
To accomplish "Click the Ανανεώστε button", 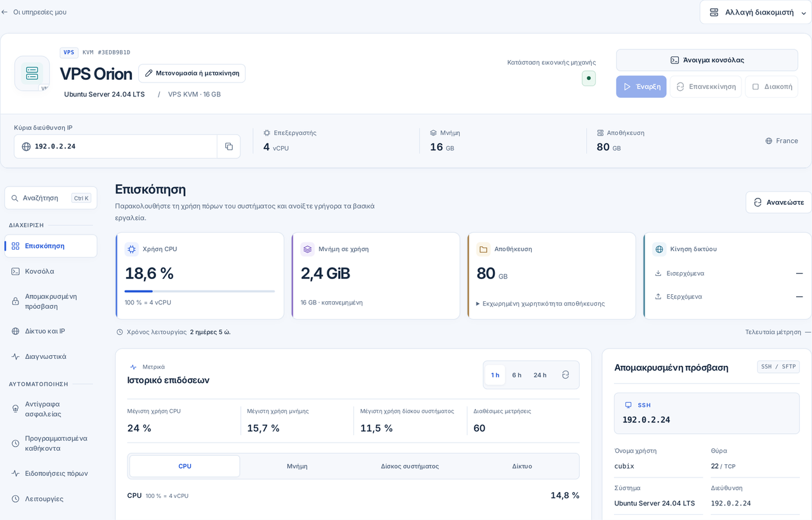I will (778, 202).
